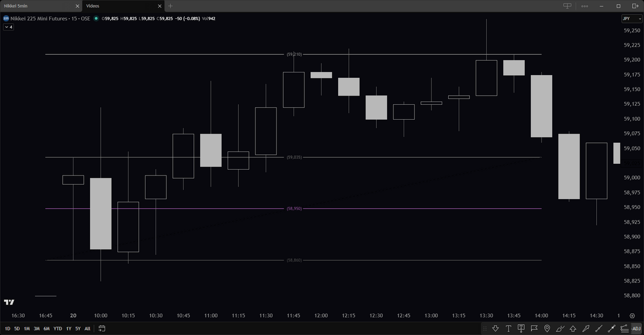
Task: Grab the favorites toolbar drag handle
Action: point(485,329)
